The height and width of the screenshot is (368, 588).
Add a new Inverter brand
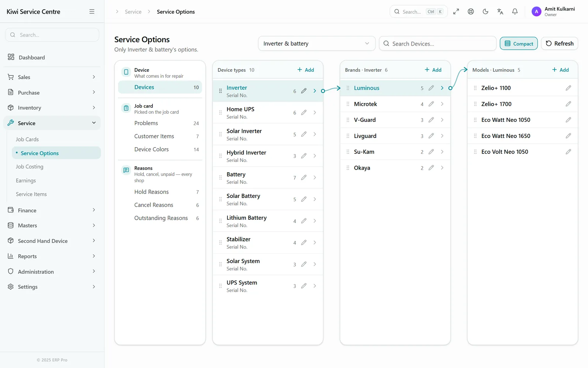(433, 70)
